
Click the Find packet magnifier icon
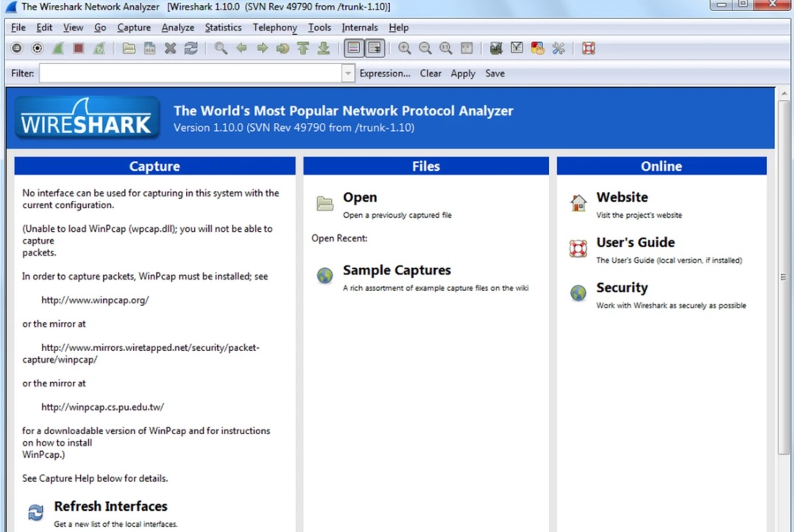[x=221, y=49]
